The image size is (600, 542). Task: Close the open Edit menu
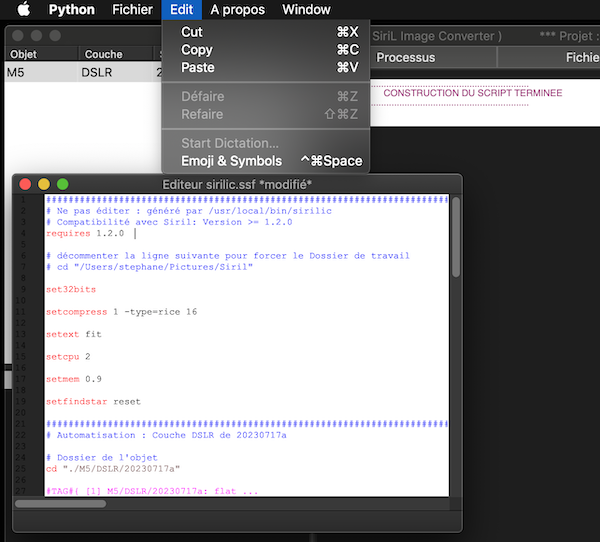click(181, 10)
